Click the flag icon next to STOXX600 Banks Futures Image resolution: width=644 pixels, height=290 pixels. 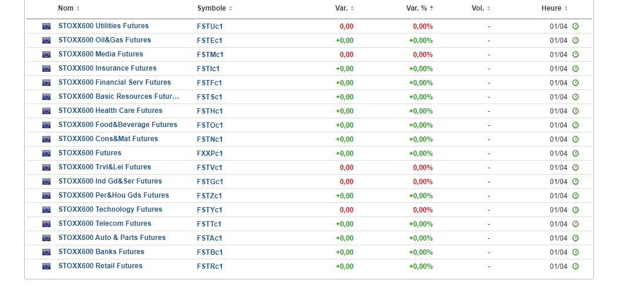coord(46,252)
